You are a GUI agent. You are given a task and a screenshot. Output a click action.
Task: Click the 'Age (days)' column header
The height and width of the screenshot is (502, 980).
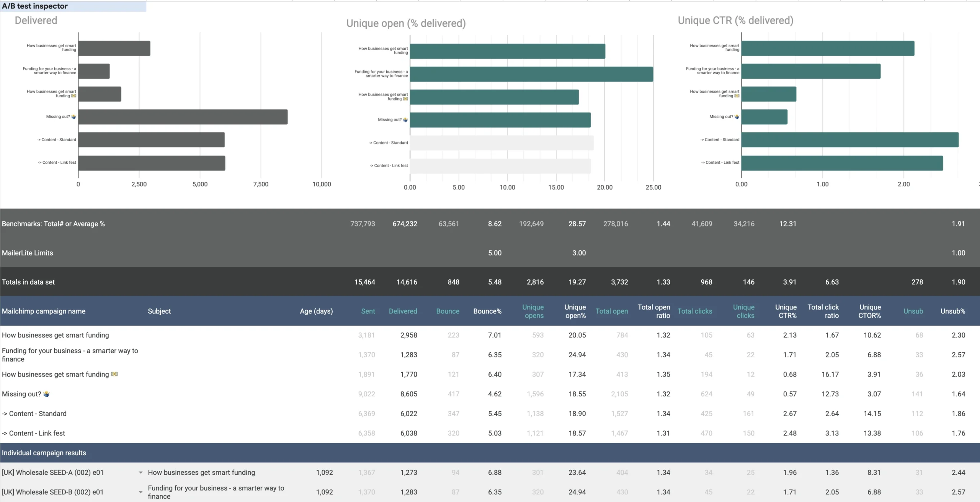316,311
